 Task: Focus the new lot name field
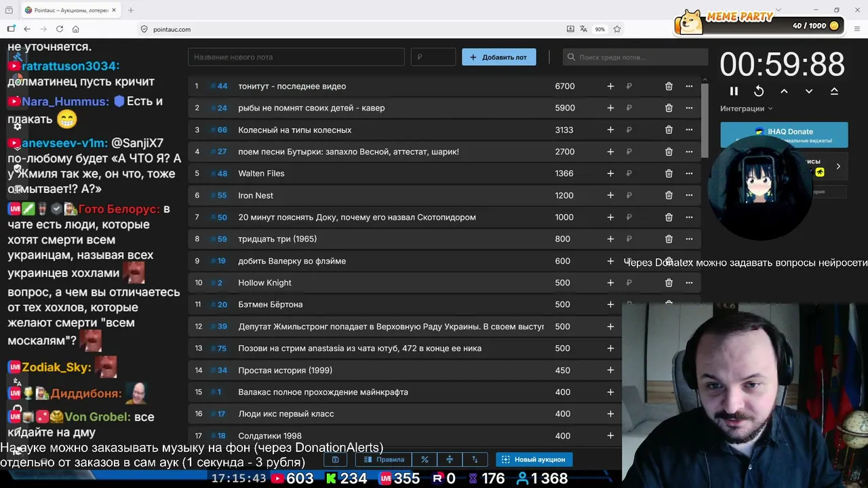tap(296, 57)
